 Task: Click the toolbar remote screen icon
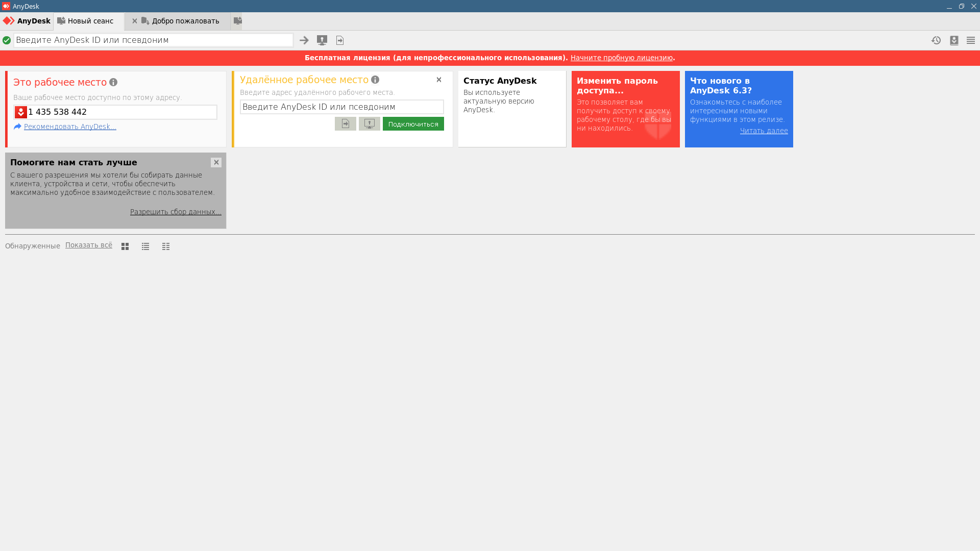(322, 40)
